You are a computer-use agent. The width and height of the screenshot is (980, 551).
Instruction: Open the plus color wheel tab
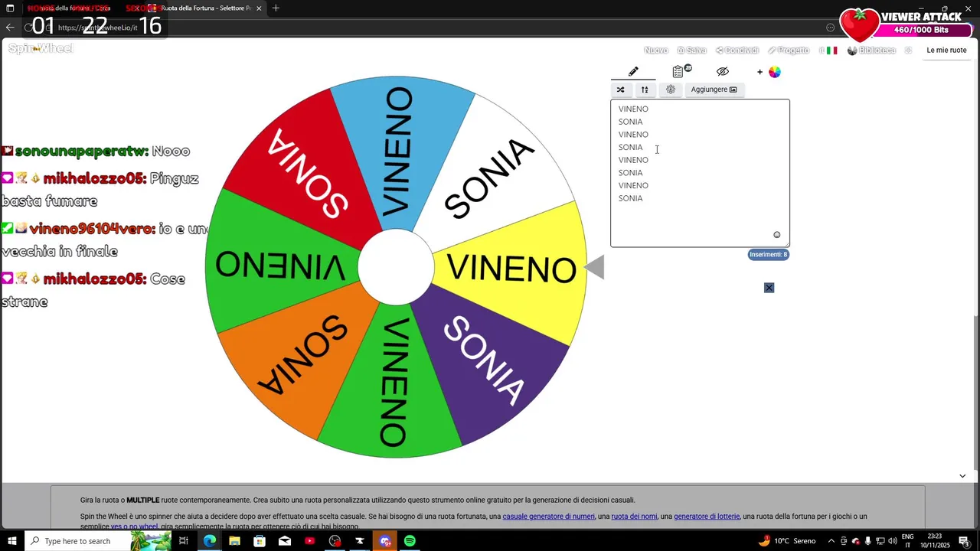769,72
